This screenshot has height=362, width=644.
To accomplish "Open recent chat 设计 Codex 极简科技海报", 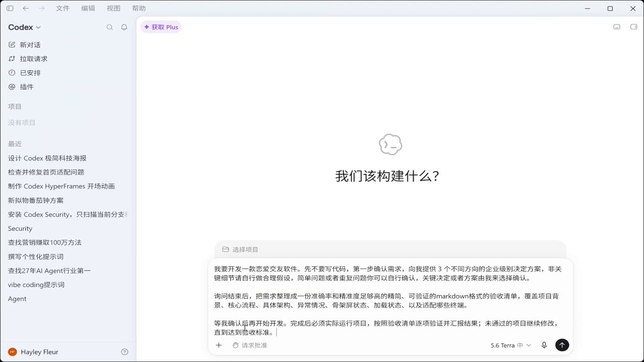I will 47,158.
